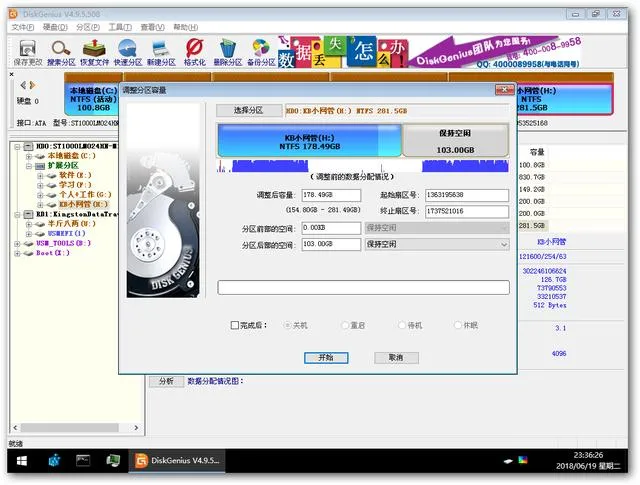
Task: Click the starting sector number field
Action: click(467, 195)
